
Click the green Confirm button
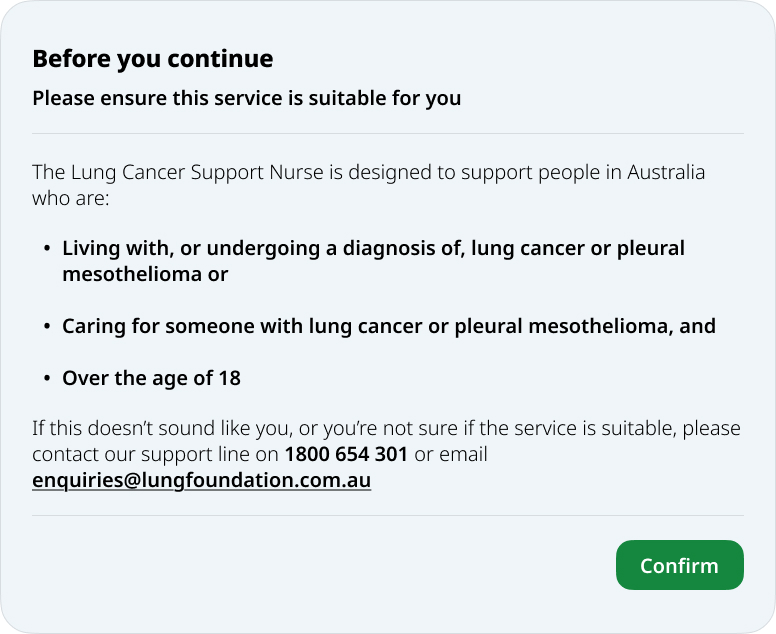(x=679, y=565)
